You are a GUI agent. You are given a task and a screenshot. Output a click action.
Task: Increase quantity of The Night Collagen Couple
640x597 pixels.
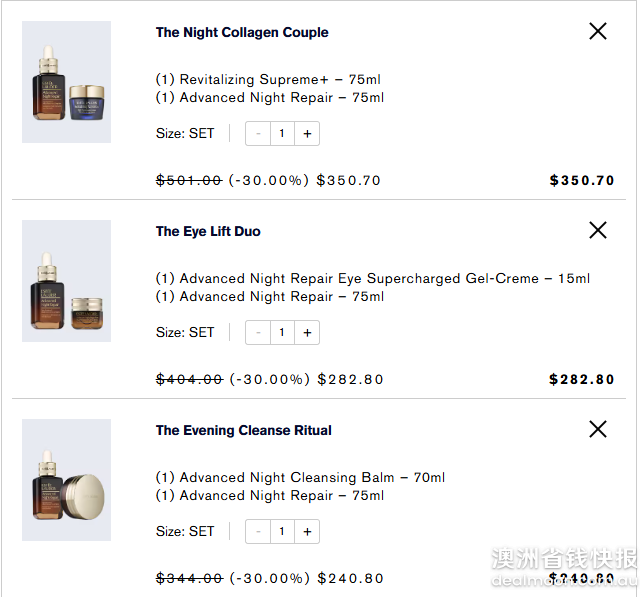307,133
